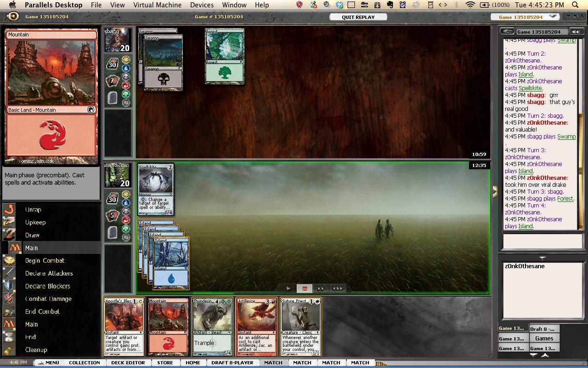The width and height of the screenshot is (588, 368).
Task: Toggle the End Combat phase stop
Action: pos(42,311)
